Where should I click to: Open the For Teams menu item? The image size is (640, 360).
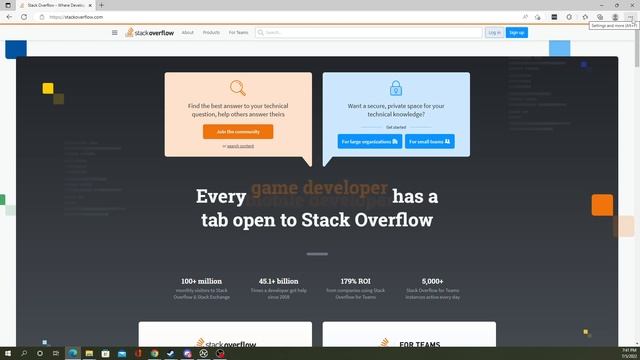238,32
